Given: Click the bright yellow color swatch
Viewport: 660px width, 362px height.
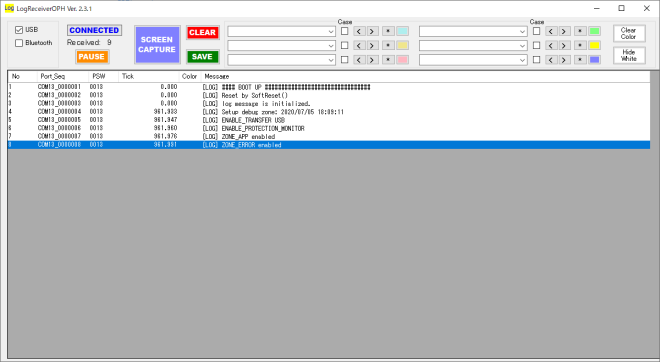Looking at the screenshot, I should coord(594,45).
